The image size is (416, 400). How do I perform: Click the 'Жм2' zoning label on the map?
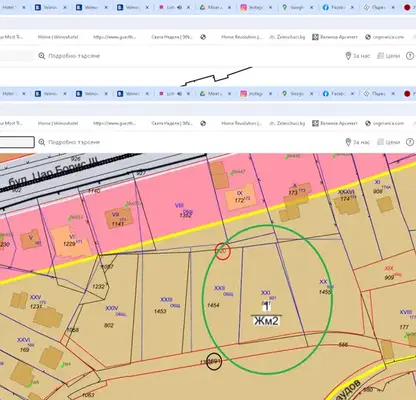pos(266,321)
